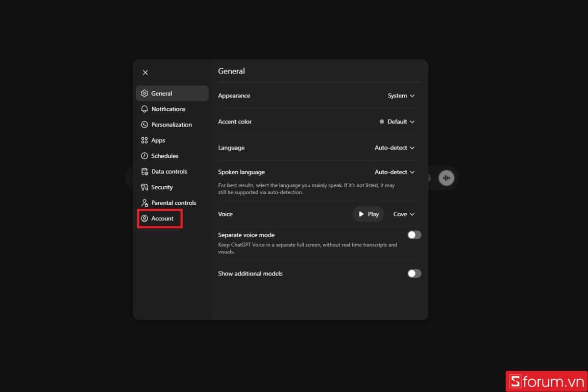The height and width of the screenshot is (392, 588).
Task: Turn on Show additional models
Action: click(x=414, y=273)
